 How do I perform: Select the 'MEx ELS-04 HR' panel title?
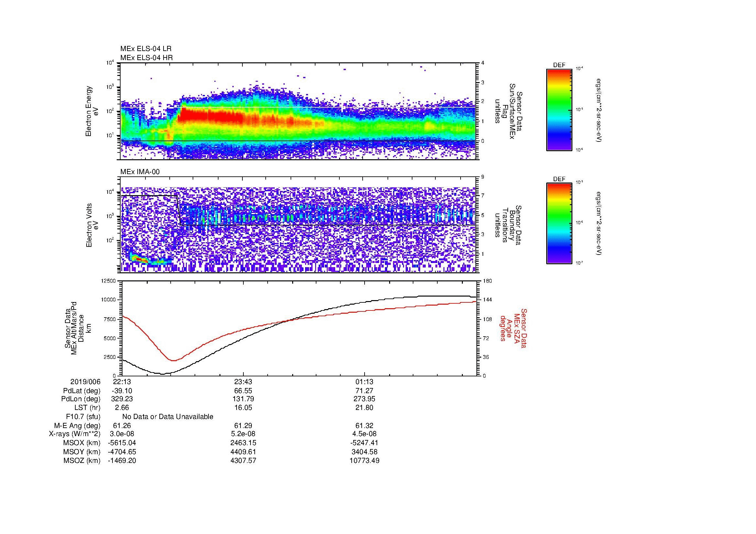[146, 58]
